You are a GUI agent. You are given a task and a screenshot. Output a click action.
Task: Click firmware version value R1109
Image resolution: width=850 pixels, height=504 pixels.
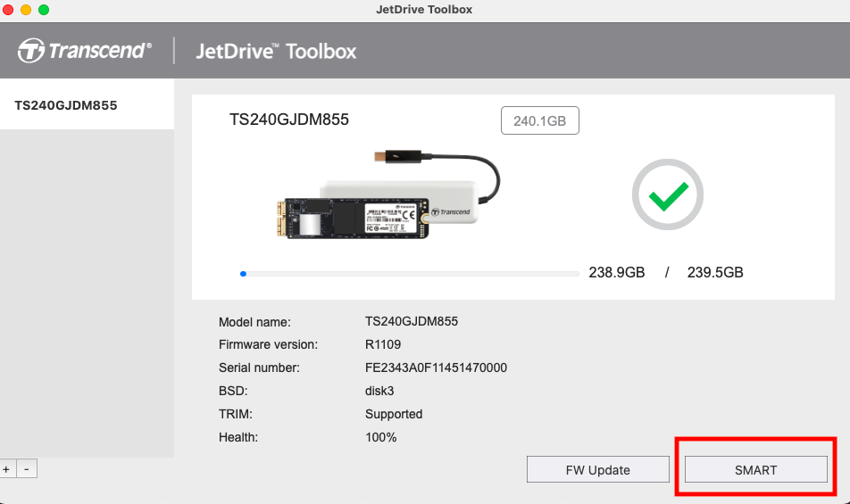(383, 344)
